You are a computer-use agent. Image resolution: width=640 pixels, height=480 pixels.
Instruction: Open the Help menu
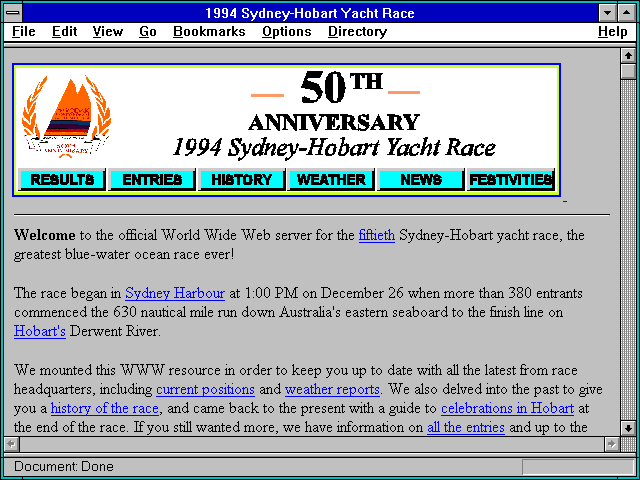pos(613,32)
